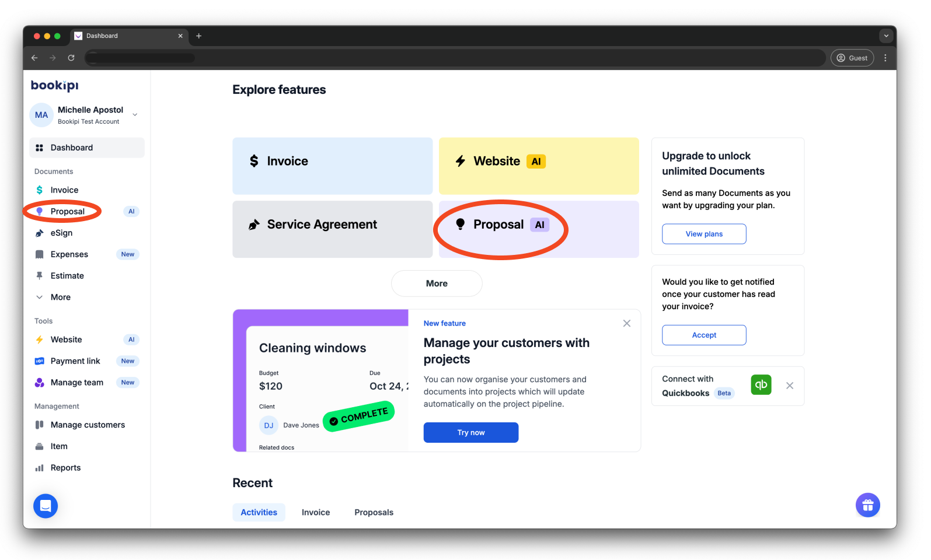Click the Estimate pin icon
Image resolution: width=931 pixels, height=560 pixels.
[x=40, y=276]
